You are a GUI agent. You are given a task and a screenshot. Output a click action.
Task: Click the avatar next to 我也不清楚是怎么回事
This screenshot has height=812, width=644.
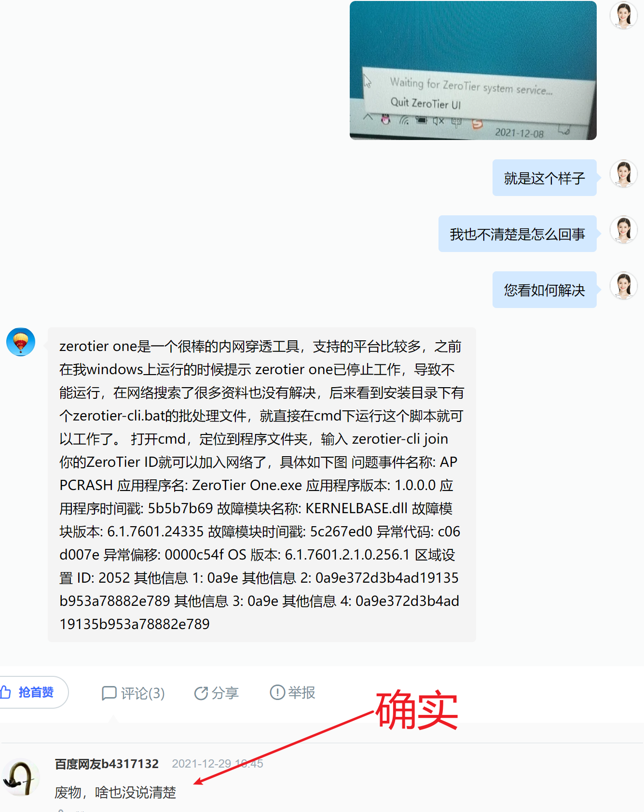point(624,230)
